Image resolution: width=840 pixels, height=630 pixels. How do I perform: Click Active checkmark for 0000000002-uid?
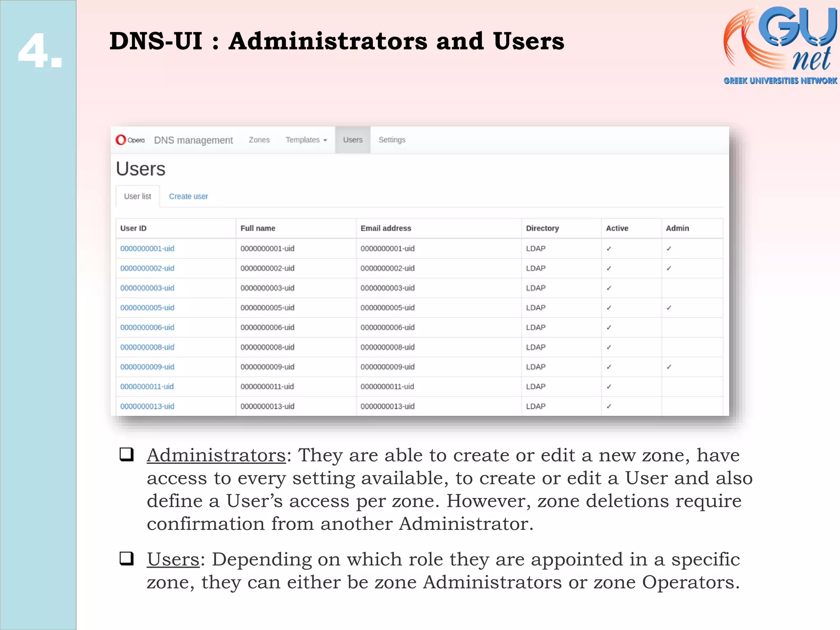click(x=609, y=268)
